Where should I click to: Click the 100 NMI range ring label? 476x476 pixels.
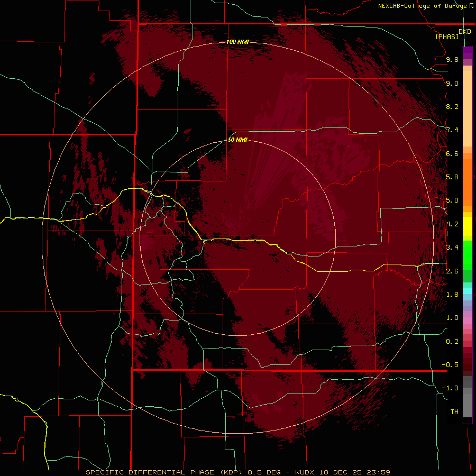pos(237,42)
